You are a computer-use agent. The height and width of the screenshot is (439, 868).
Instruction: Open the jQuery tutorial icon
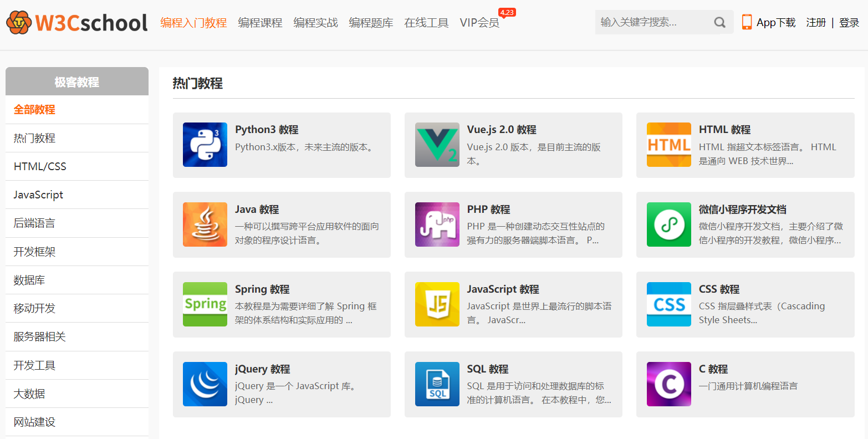tap(205, 384)
